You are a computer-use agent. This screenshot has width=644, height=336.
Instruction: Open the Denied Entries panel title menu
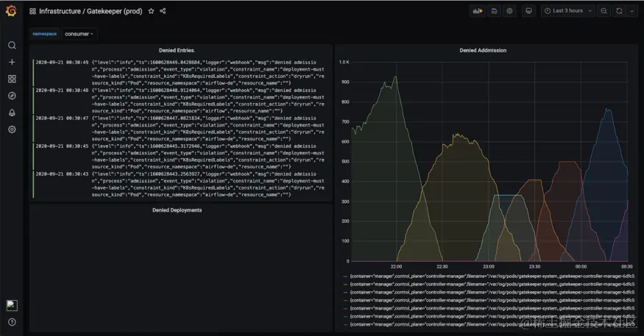pyautogui.click(x=177, y=51)
